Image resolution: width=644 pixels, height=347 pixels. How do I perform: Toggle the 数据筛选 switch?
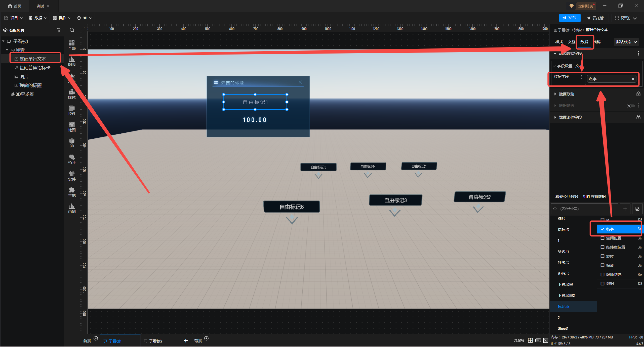point(630,106)
